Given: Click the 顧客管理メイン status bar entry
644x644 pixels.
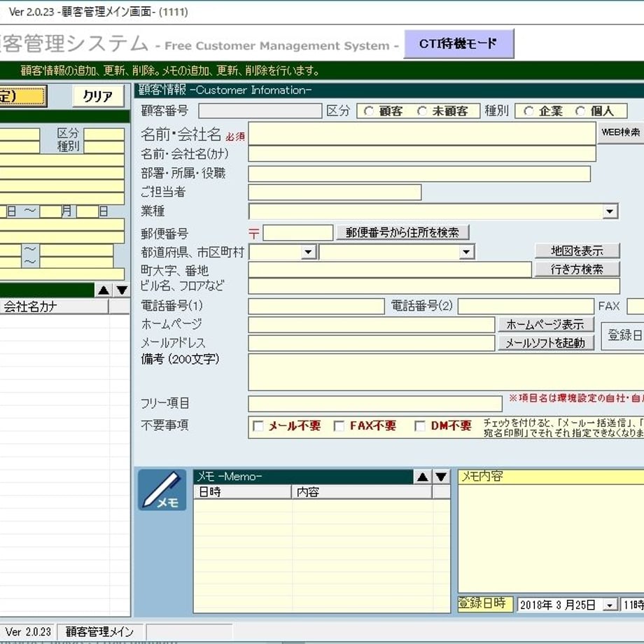Looking at the screenshot, I should [x=100, y=631].
